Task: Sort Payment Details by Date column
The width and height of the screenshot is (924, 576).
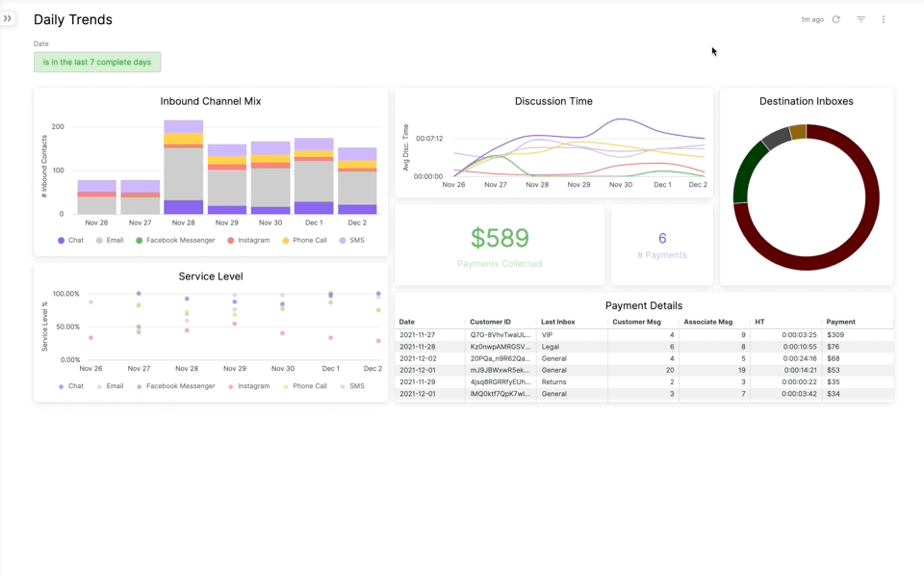Action: (406, 322)
